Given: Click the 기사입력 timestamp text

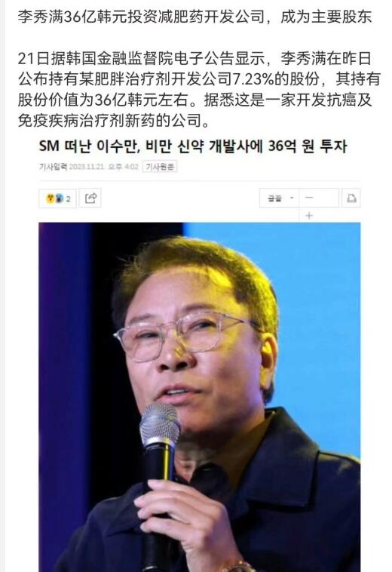Looking at the screenshot, I should [x=88, y=167].
